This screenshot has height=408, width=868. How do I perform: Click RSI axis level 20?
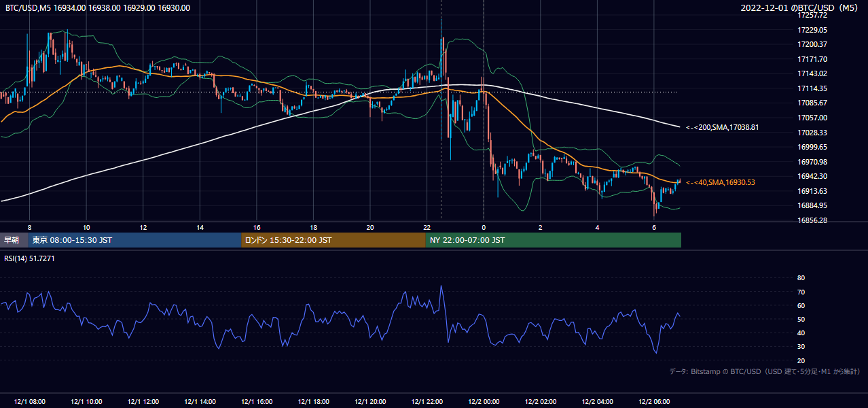tap(801, 360)
